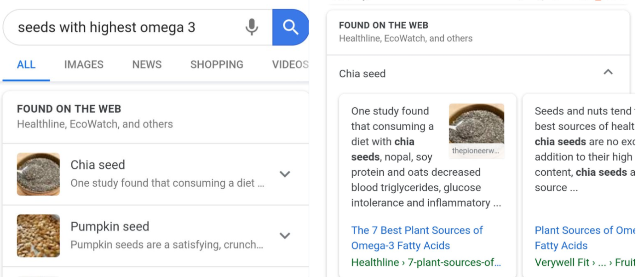The width and height of the screenshot is (644, 277).
Task: Expand the Chia seed result chevron
Action: tap(284, 173)
